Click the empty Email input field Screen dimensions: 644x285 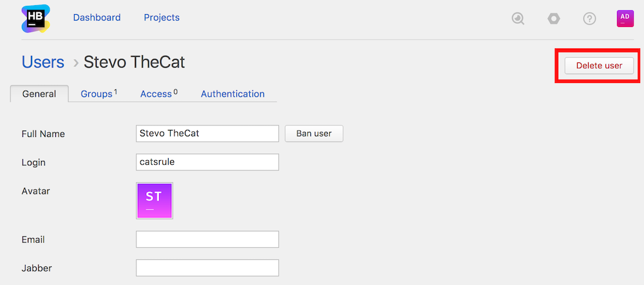[207, 239]
